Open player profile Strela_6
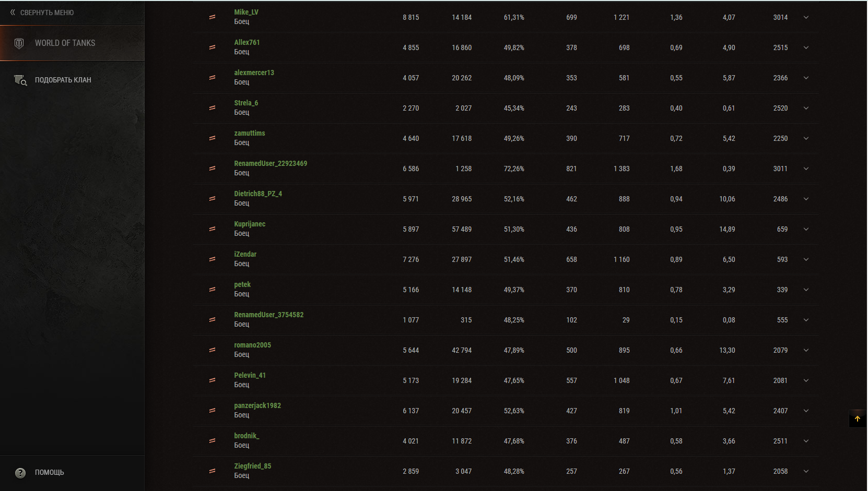This screenshot has height=491, width=868. (x=246, y=103)
